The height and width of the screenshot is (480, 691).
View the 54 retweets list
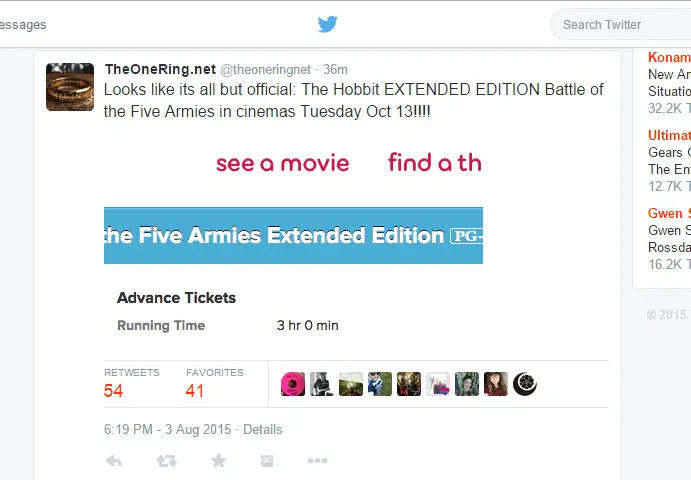131,384
